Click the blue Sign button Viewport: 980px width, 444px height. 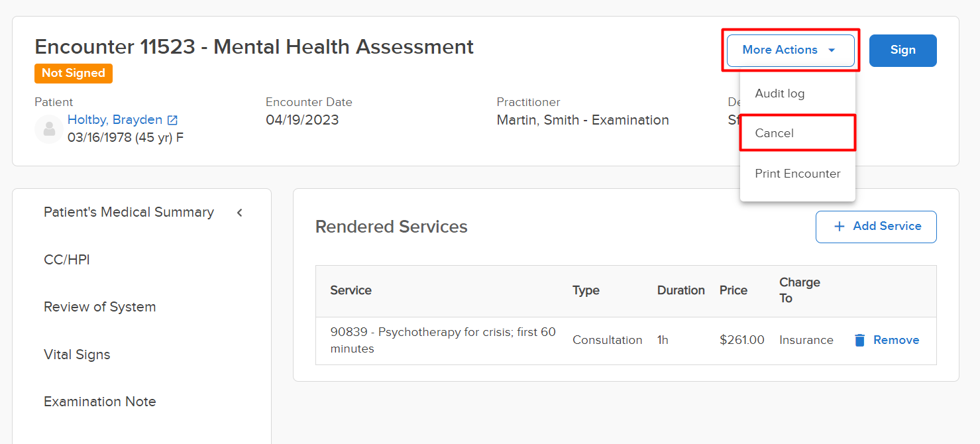click(902, 50)
